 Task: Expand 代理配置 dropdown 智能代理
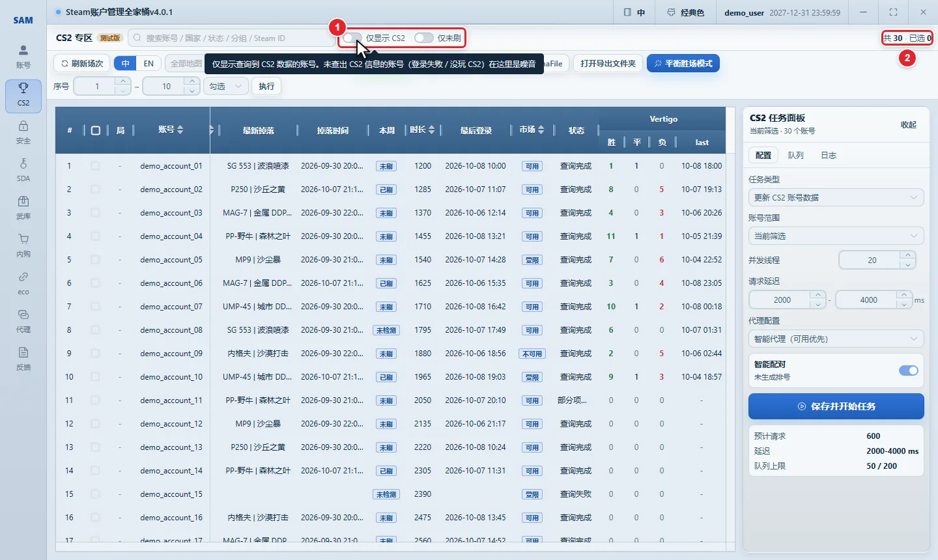click(x=836, y=339)
